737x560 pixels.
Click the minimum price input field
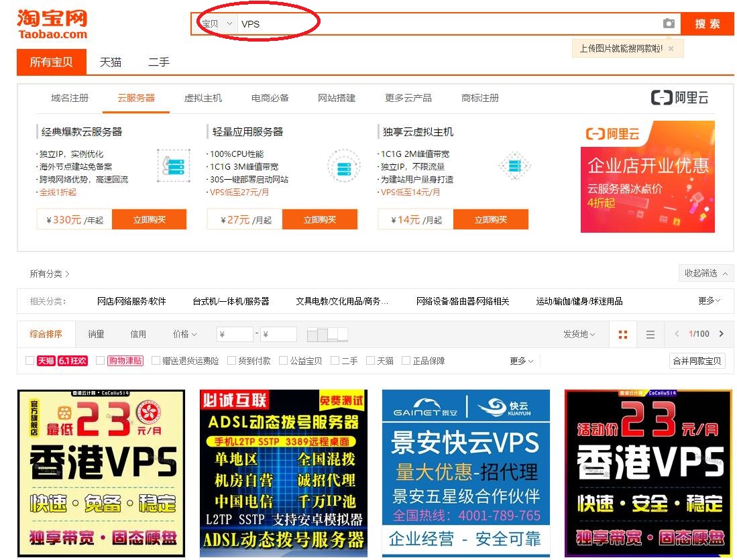235,334
